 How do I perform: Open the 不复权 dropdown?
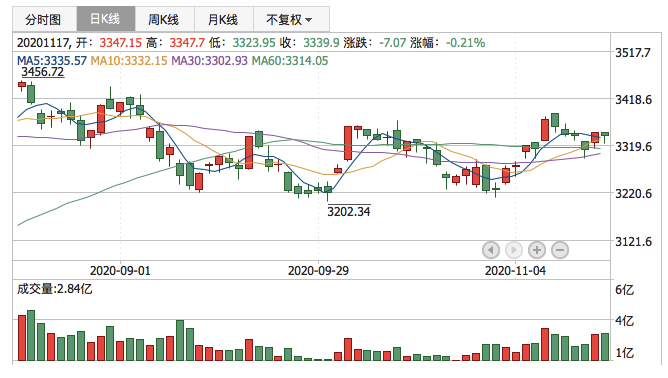pyautogui.click(x=291, y=19)
